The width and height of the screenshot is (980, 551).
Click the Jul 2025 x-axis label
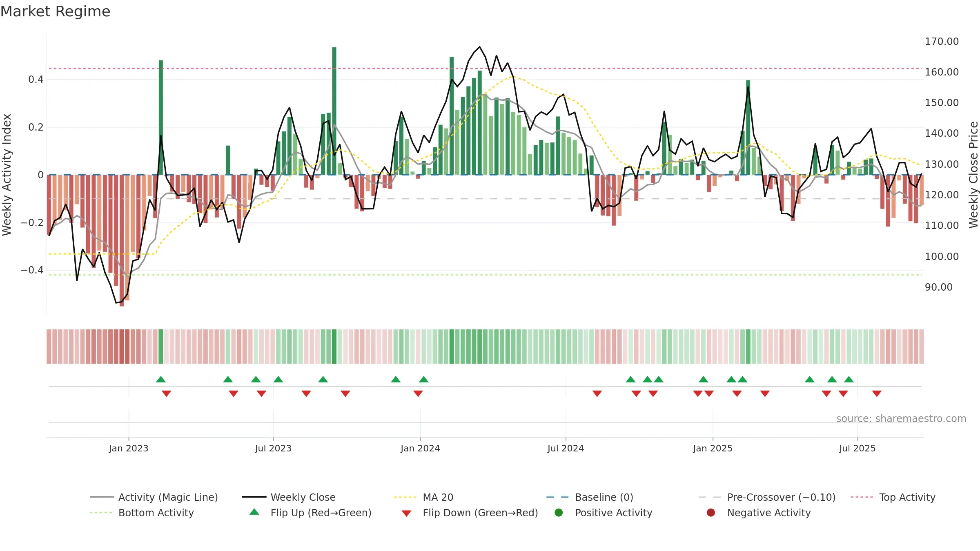pos(857,448)
